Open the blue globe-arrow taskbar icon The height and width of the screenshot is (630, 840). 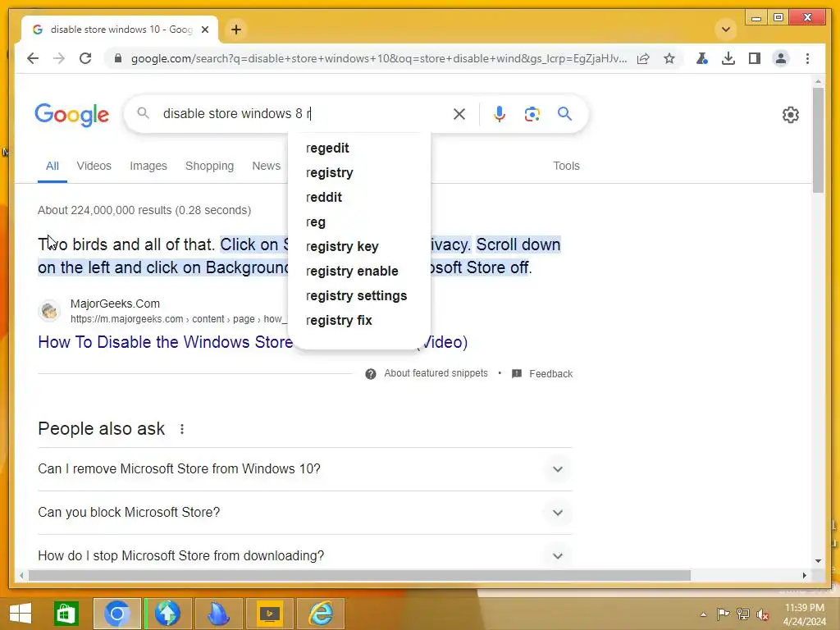point(167,614)
